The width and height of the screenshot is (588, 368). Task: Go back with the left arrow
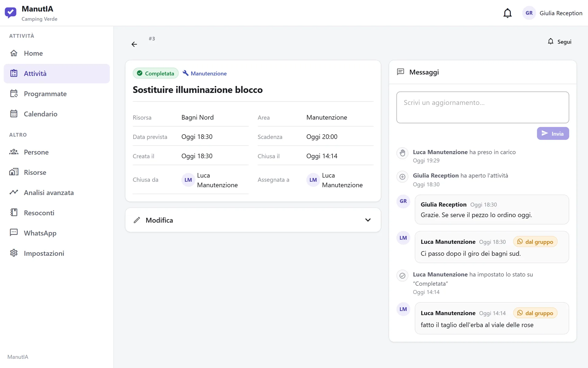pos(134,44)
